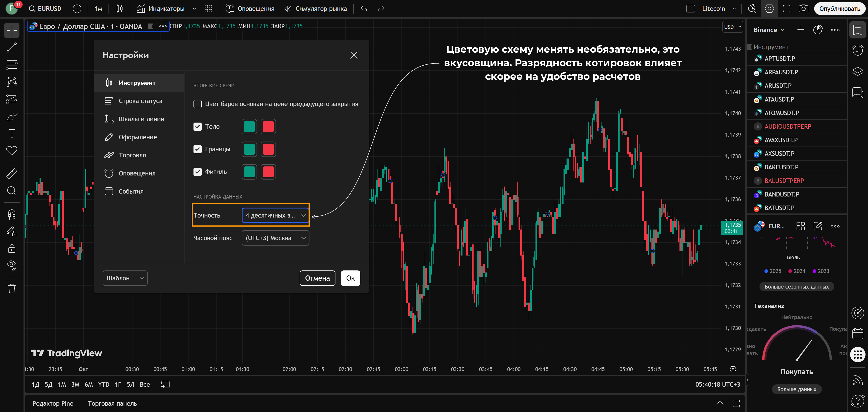
Task: Click the trash remove drawings icon
Action: [12, 289]
